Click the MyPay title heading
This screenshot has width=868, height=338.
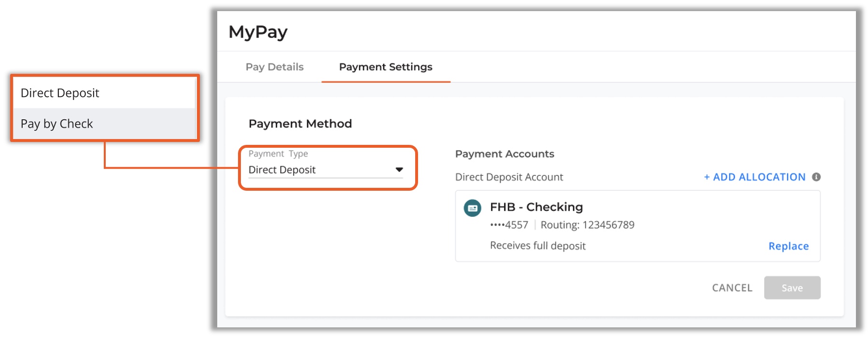(x=258, y=32)
